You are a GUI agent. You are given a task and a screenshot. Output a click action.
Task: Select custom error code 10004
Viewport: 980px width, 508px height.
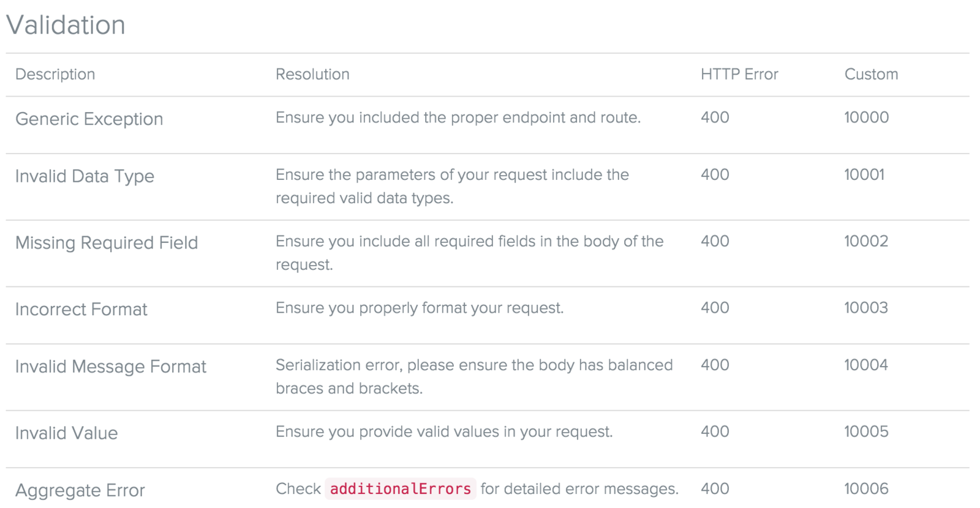tap(866, 365)
